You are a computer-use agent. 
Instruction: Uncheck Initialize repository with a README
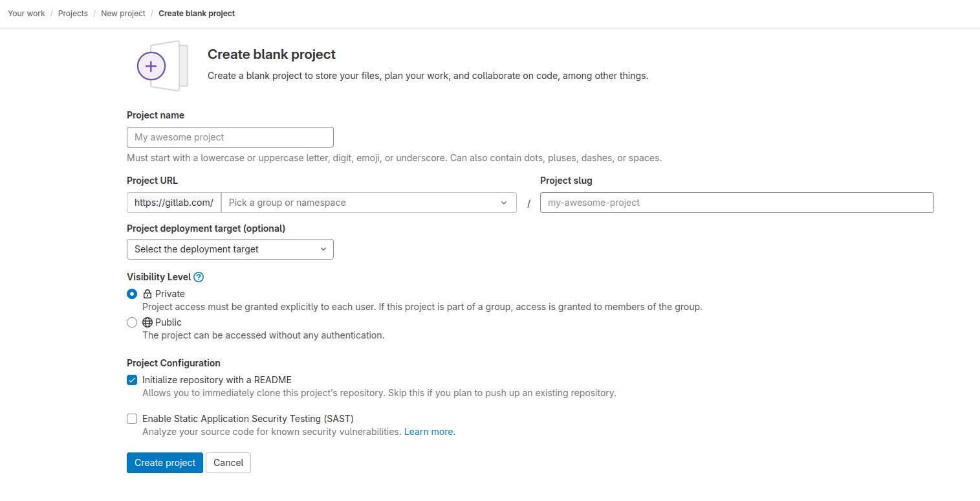pos(132,380)
